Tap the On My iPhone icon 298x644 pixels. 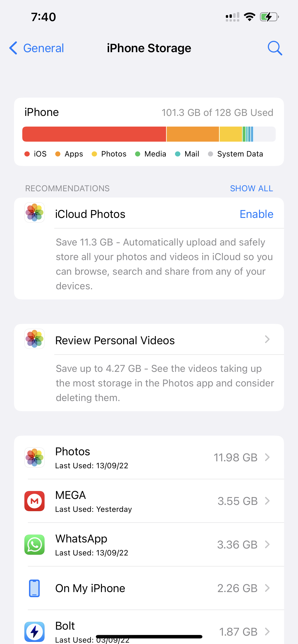point(35,588)
